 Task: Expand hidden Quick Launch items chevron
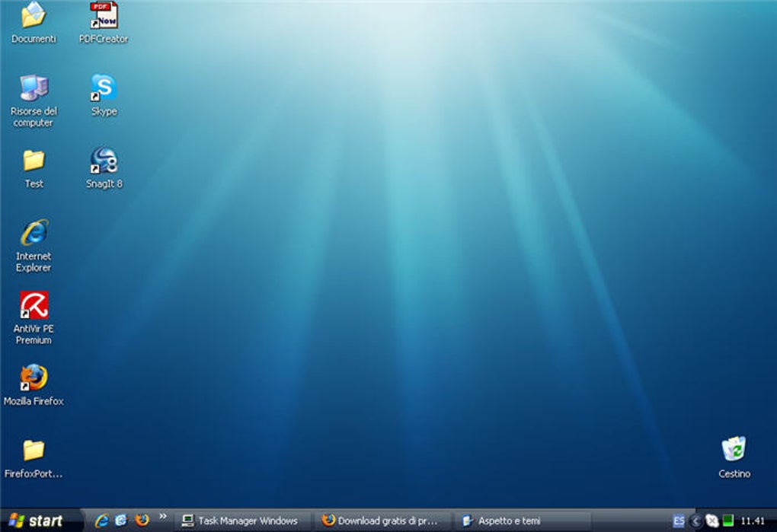coord(162,517)
